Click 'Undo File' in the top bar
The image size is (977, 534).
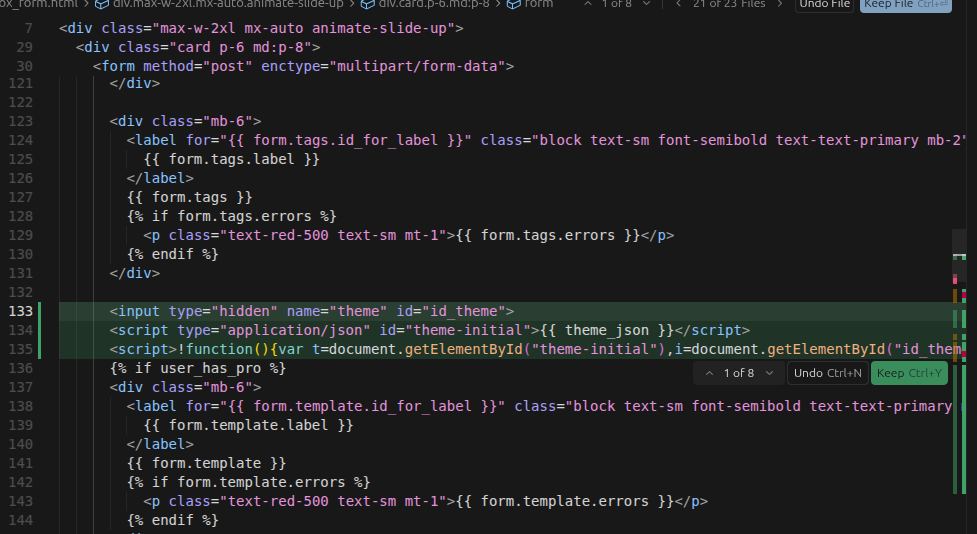[x=824, y=4]
